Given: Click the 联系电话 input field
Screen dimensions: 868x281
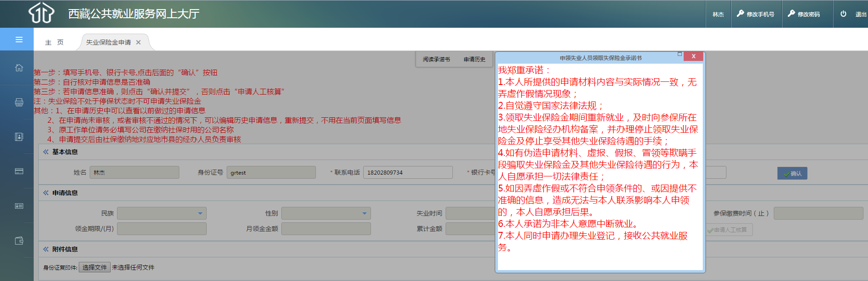Looking at the screenshot, I should (407, 173).
